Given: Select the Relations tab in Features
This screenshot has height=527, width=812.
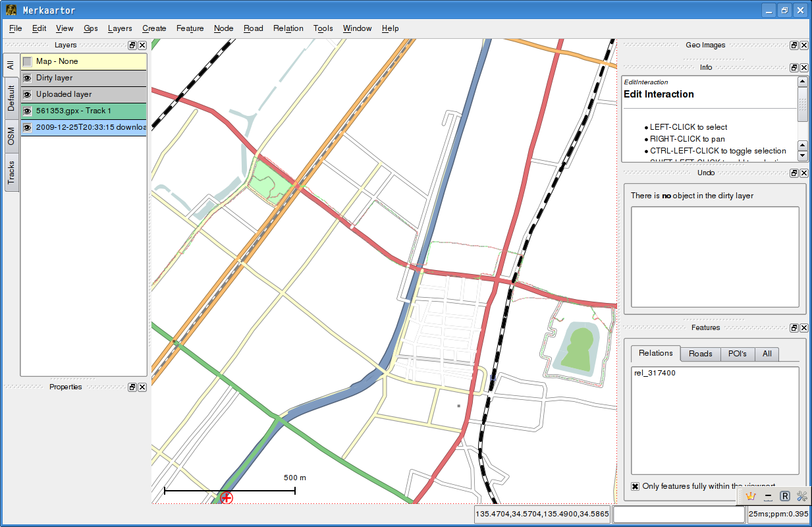Looking at the screenshot, I should coord(655,353).
